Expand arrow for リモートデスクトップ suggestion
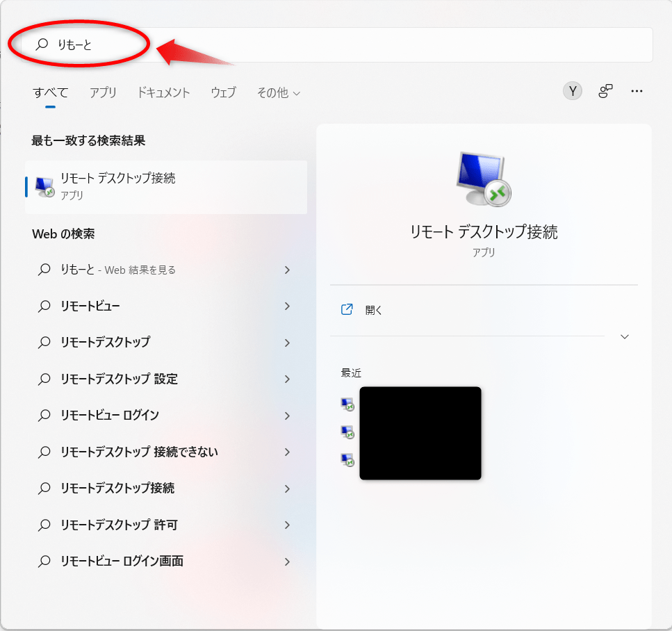This screenshot has height=631, width=672. 287,343
